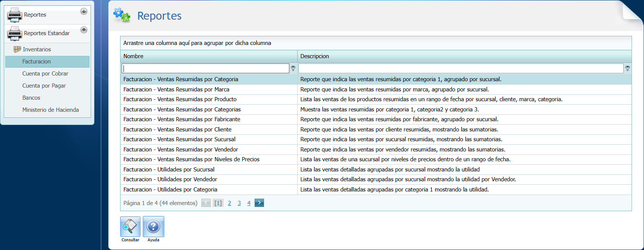Viewport: 644px width, 250px height.
Task: Expand the Reportes panel arrow
Action: coord(84,11)
